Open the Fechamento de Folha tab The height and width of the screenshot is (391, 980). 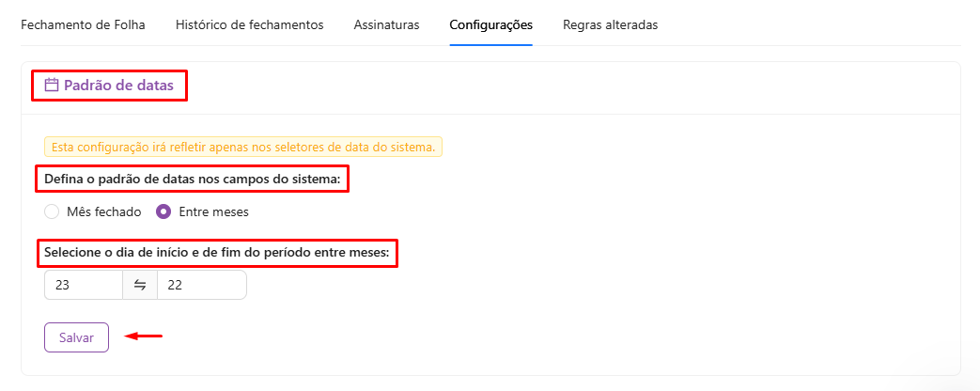83,25
